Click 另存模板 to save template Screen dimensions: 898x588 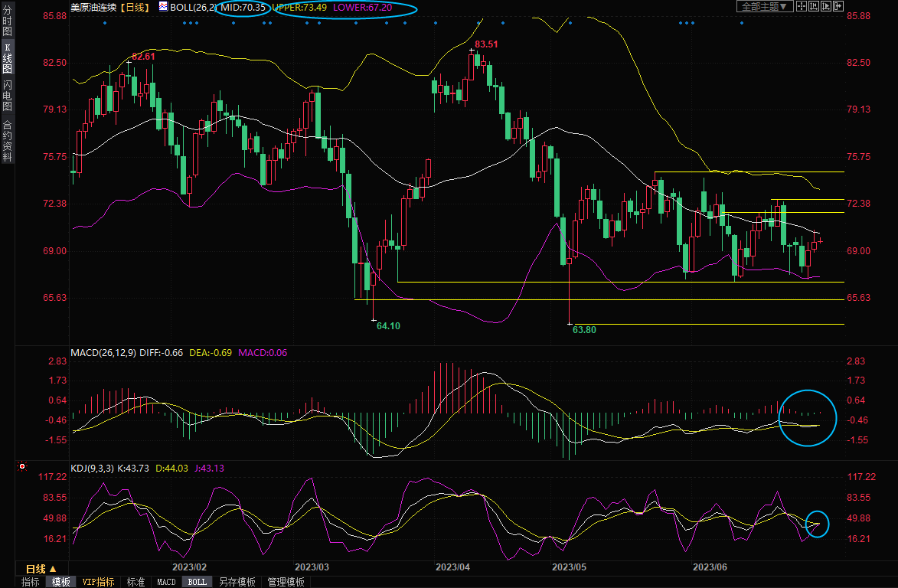click(237, 582)
